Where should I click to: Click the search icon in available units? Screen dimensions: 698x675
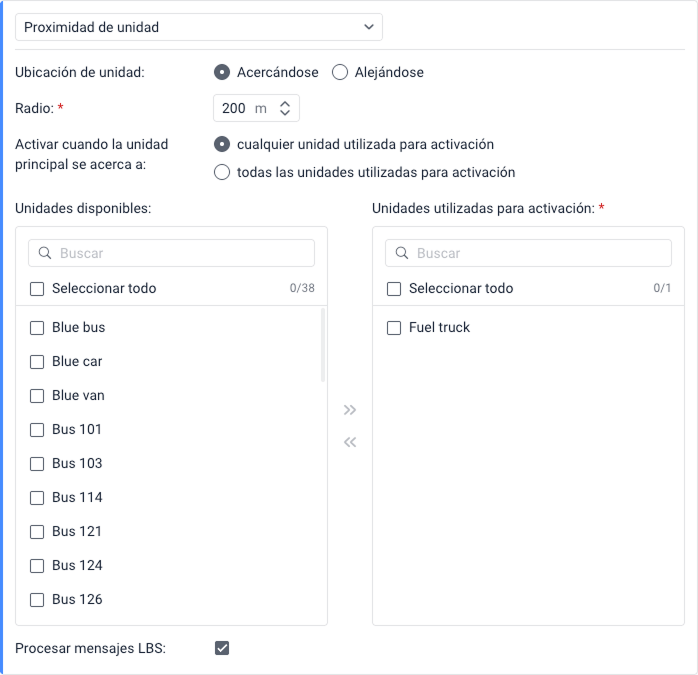[45, 254]
